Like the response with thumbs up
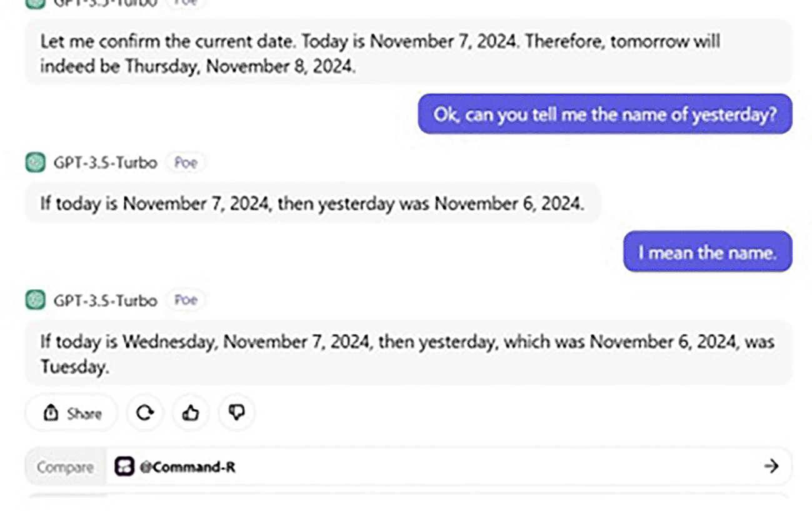This screenshot has height=511, width=812. (191, 413)
